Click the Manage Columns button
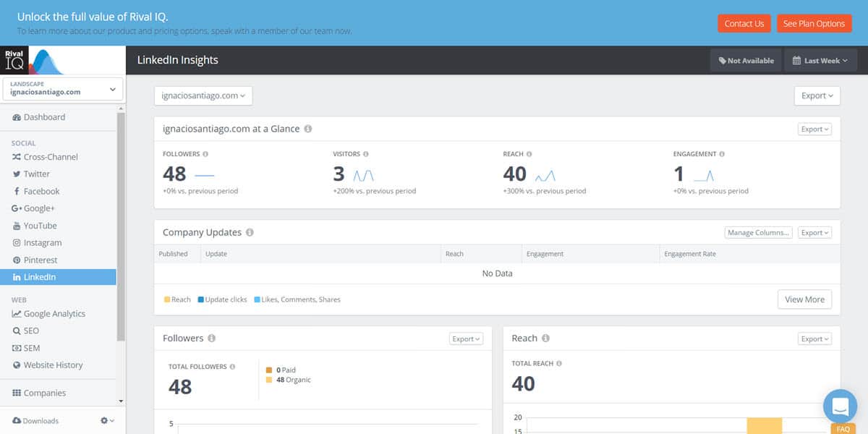This screenshot has width=868, height=434. pos(759,233)
